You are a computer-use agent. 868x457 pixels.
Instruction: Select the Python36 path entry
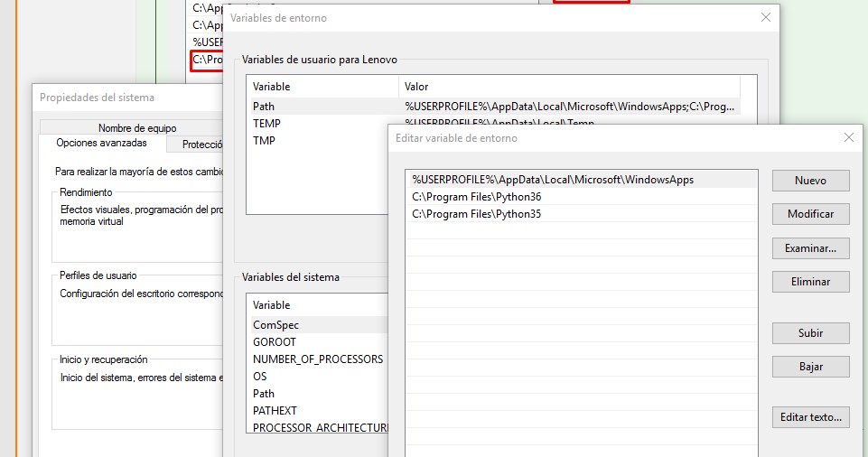click(x=477, y=197)
